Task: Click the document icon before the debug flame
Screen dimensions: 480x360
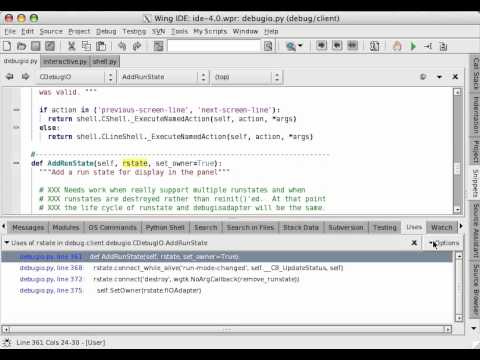Action: coord(375,46)
